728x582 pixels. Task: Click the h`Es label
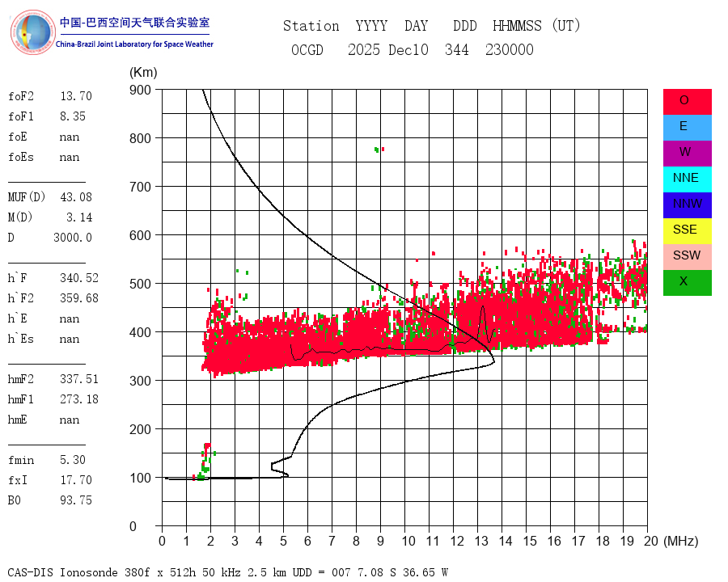[21, 339]
